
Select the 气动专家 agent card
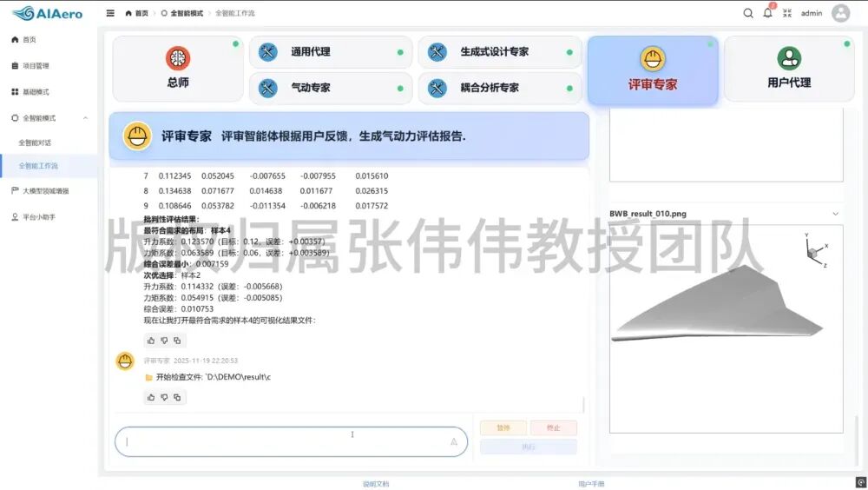coord(331,88)
